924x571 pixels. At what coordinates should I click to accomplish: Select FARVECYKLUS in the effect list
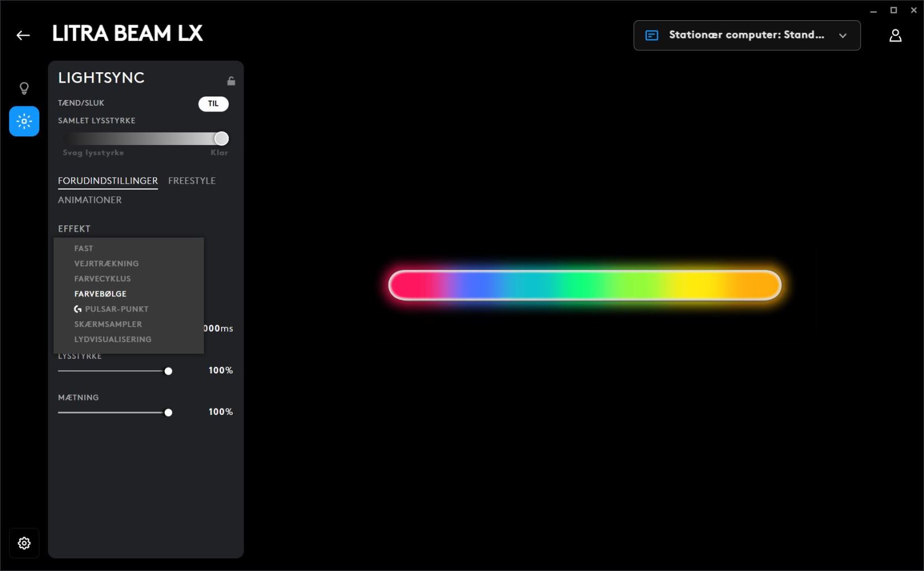pos(102,279)
